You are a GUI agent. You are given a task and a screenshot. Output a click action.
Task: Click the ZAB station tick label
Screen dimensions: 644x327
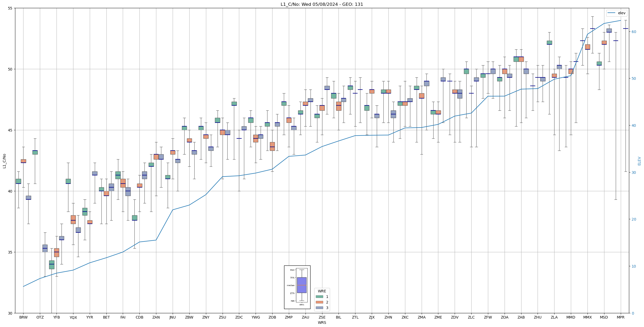point(521,317)
